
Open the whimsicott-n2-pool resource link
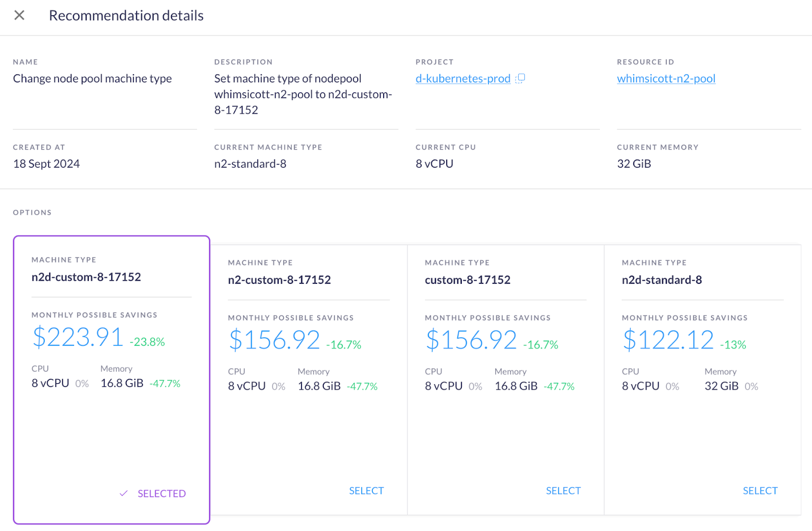coord(666,79)
